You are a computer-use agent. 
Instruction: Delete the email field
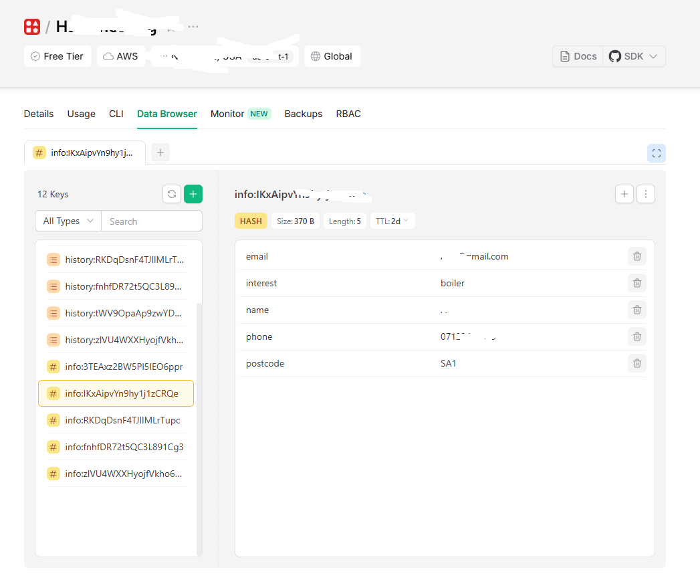[x=637, y=256]
